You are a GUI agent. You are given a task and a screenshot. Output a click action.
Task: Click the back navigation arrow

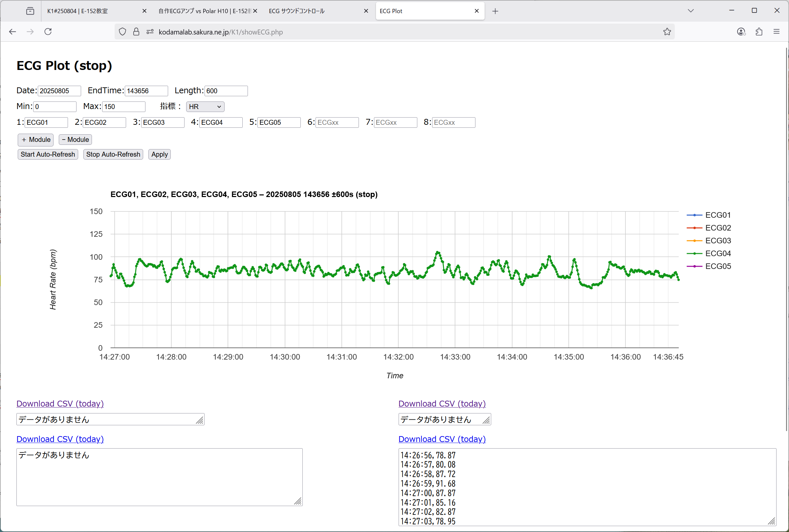12,32
